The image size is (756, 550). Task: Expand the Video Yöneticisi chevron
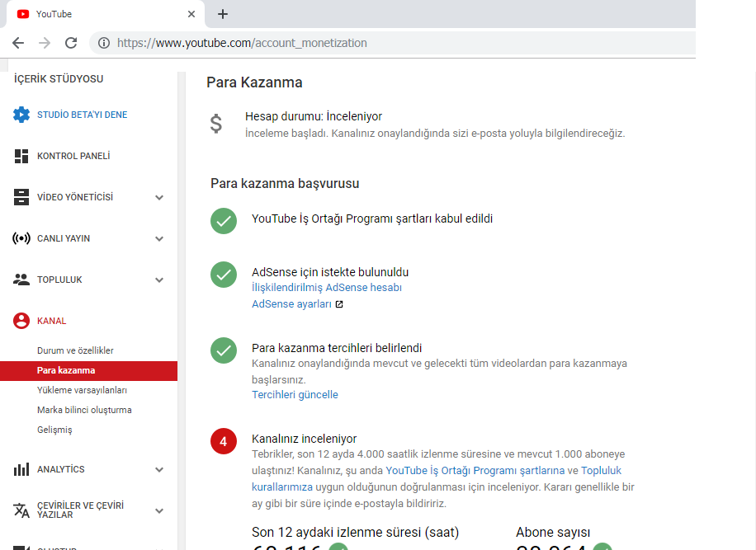159,197
